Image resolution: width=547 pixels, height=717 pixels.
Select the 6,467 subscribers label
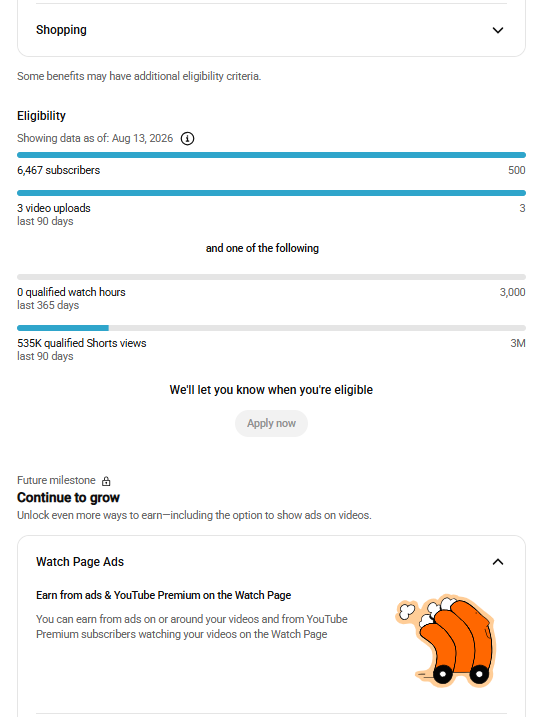[59, 170]
